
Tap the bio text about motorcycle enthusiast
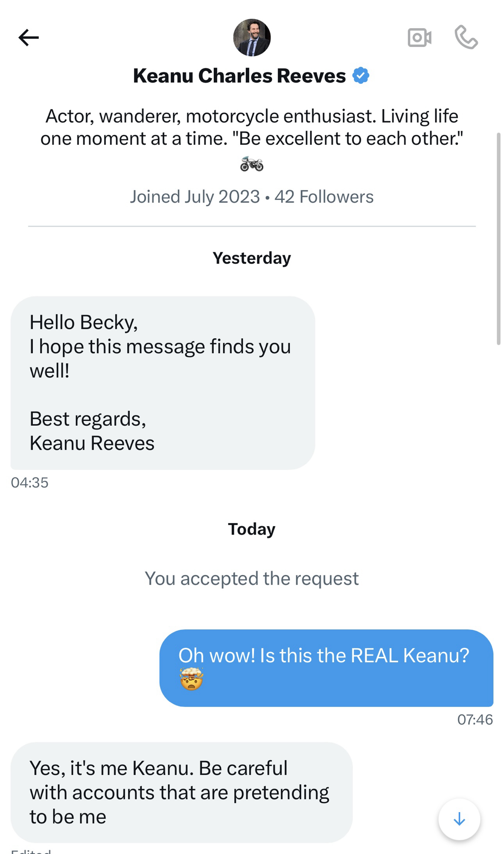click(252, 127)
